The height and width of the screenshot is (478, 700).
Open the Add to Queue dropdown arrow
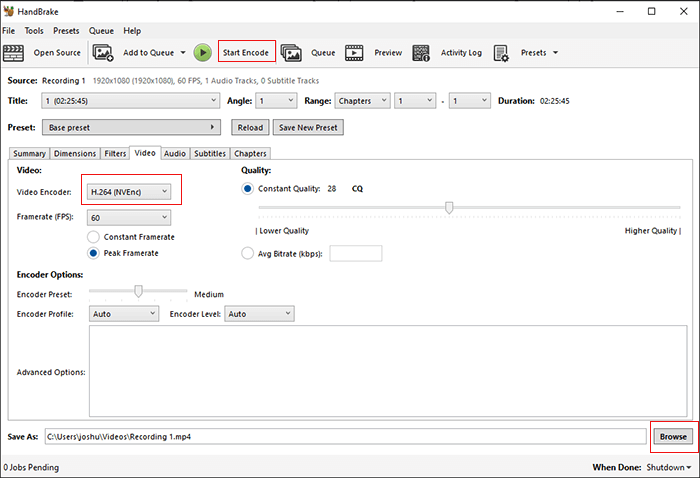tap(183, 53)
